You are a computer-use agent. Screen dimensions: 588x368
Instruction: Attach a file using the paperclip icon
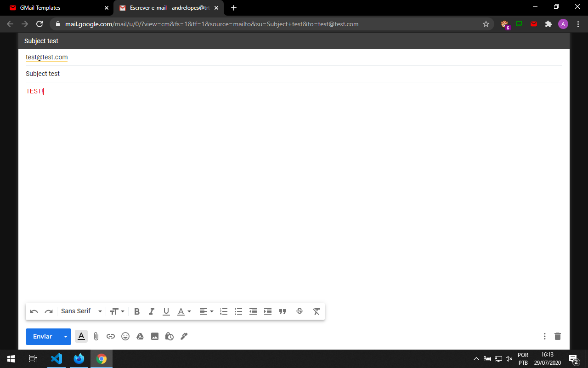(96, 336)
